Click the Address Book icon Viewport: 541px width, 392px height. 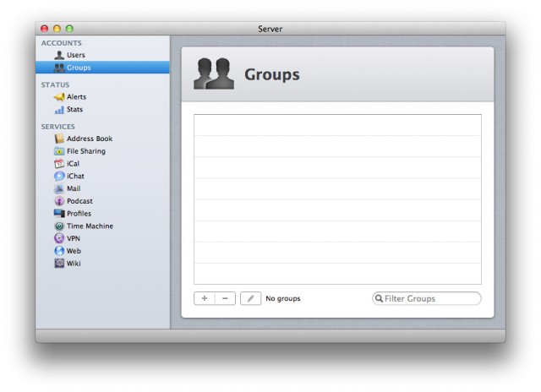59,139
